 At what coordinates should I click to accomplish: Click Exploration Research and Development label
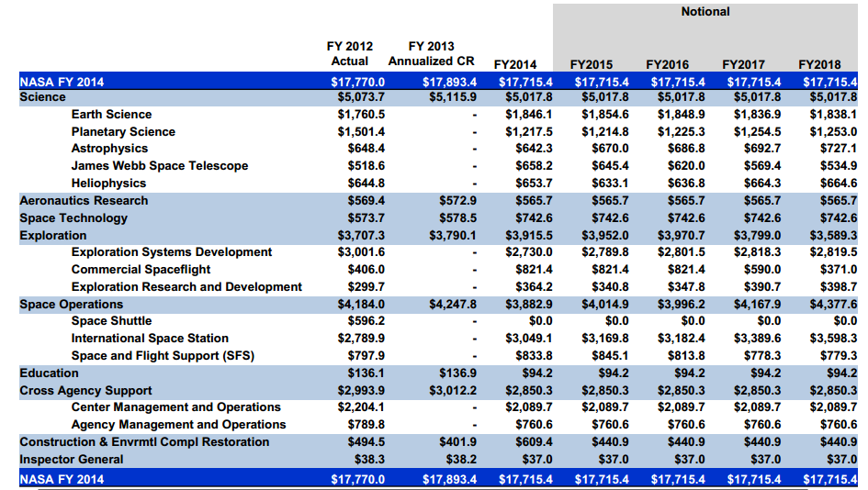pyautogui.click(x=186, y=287)
